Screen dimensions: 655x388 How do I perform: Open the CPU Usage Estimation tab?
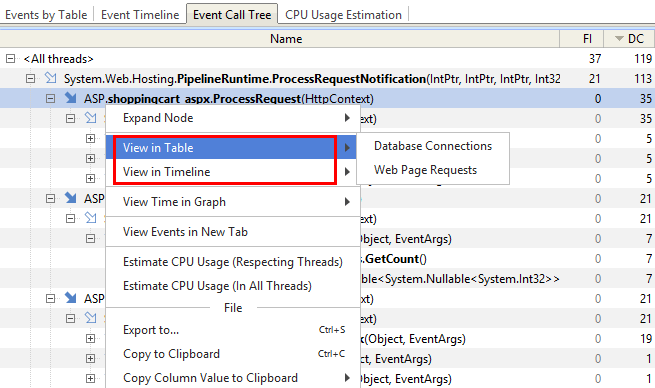[x=343, y=15]
